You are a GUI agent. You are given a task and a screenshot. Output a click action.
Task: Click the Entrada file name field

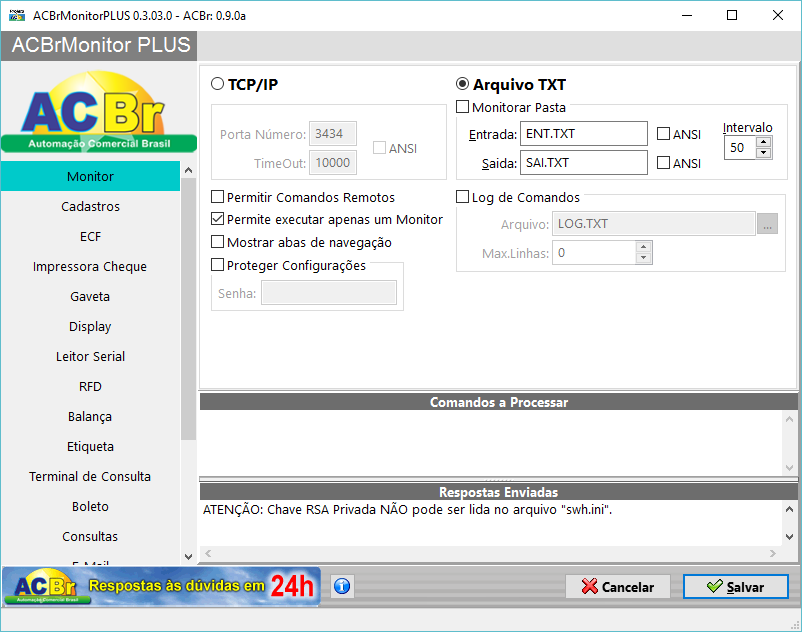(x=584, y=133)
